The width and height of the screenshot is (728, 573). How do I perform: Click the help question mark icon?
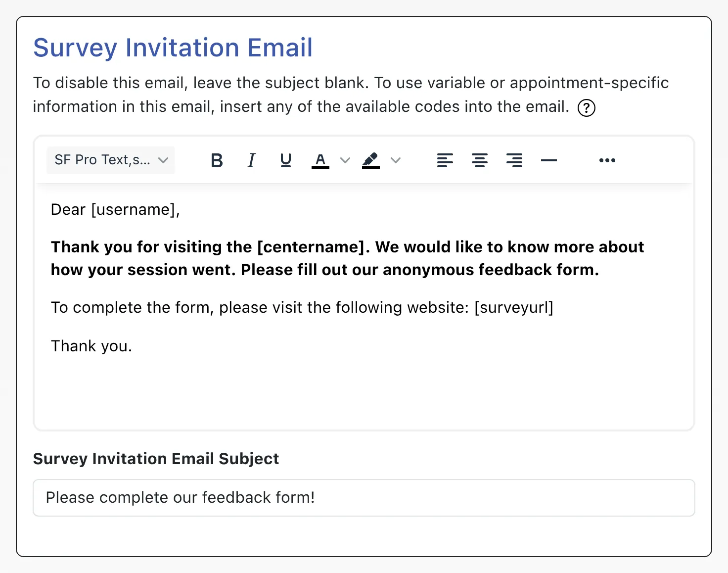(587, 108)
